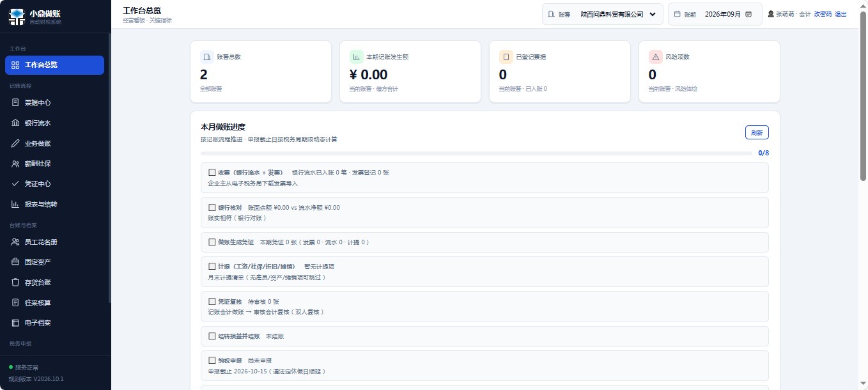Click the bar chart icon for 报表与结转
The height and width of the screenshot is (390, 868).
pos(15,204)
